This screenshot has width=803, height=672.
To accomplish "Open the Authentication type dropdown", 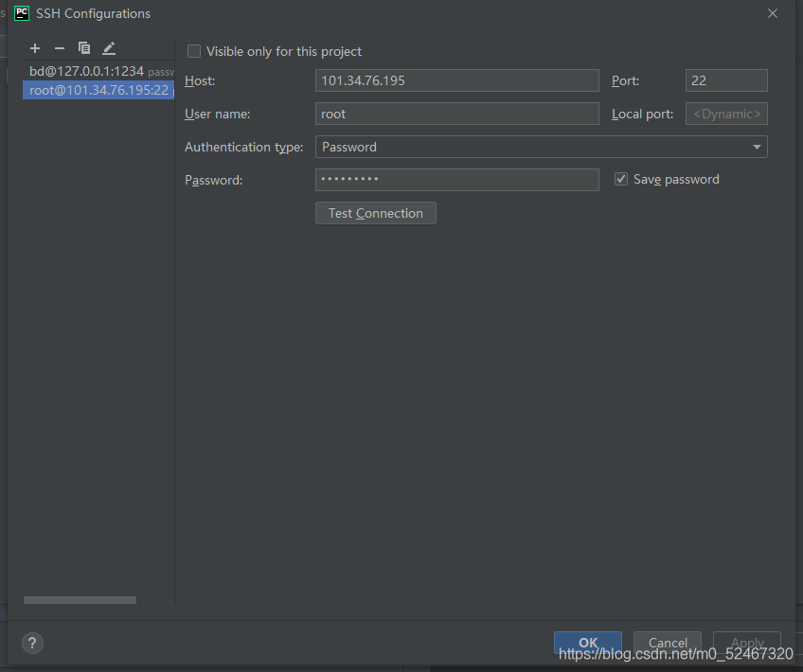I will pyautogui.click(x=540, y=147).
